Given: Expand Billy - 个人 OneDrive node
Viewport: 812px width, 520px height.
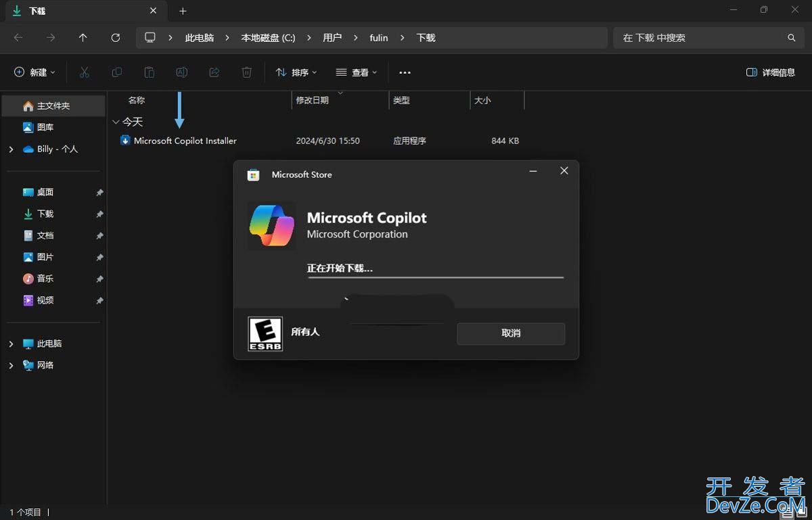Looking at the screenshot, I should tap(11, 149).
